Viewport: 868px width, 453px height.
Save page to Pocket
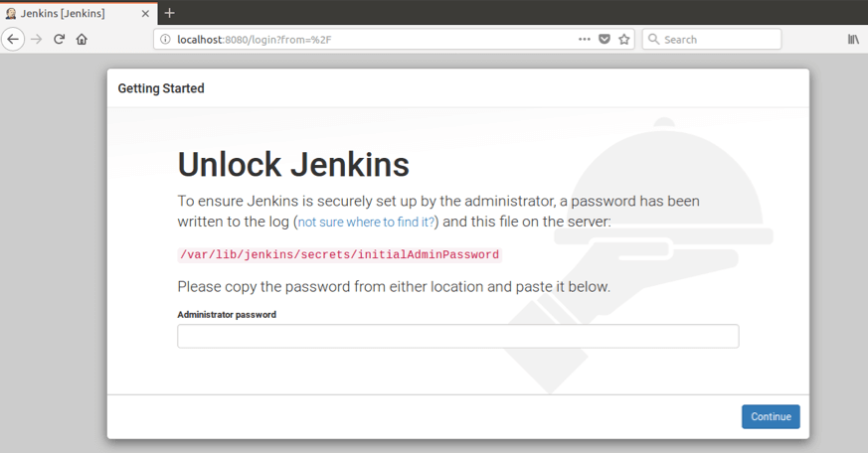tap(605, 39)
